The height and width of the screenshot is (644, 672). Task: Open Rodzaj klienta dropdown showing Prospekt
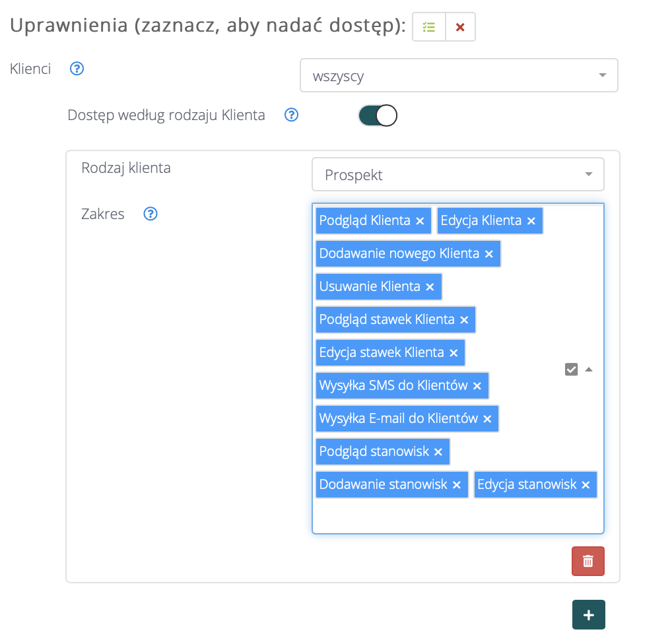(457, 175)
